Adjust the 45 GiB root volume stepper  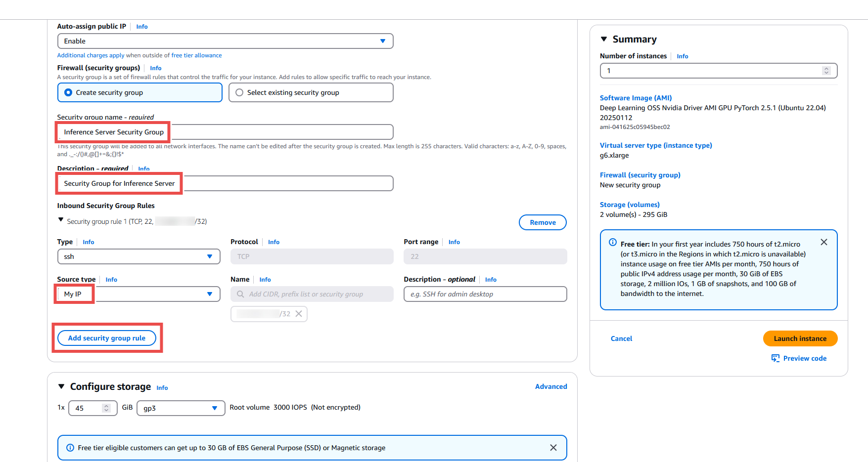tap(106, 408)
